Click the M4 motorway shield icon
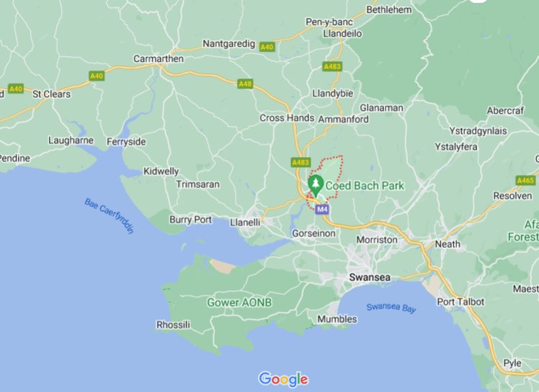This screenshot has width=539, height=392. (322, 209)
